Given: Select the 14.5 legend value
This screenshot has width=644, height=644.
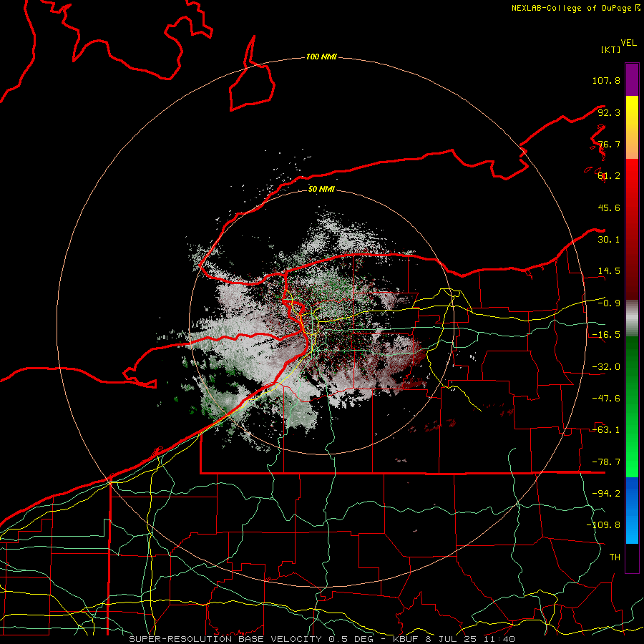Looking at the screenshot, I should 609,271.
